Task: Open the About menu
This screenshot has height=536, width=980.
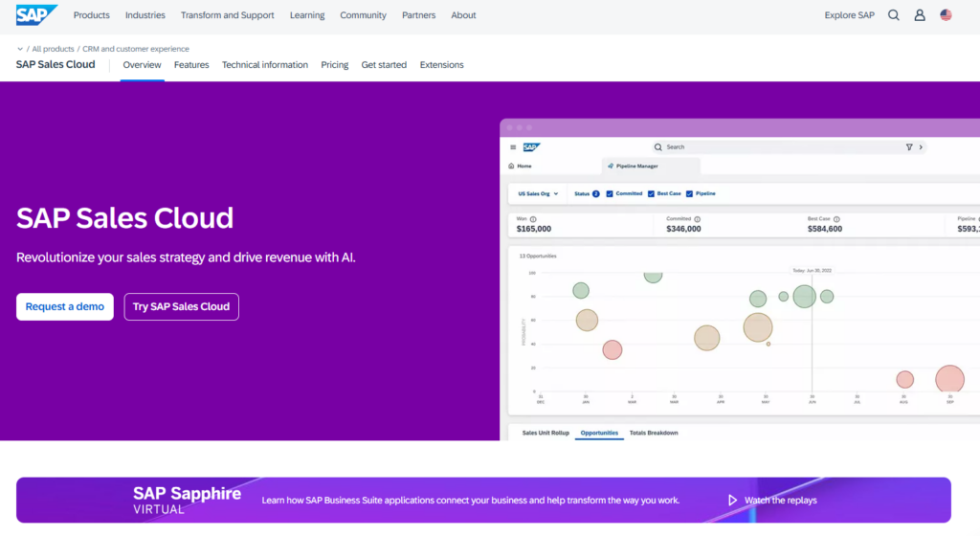Action: [464, 15]
